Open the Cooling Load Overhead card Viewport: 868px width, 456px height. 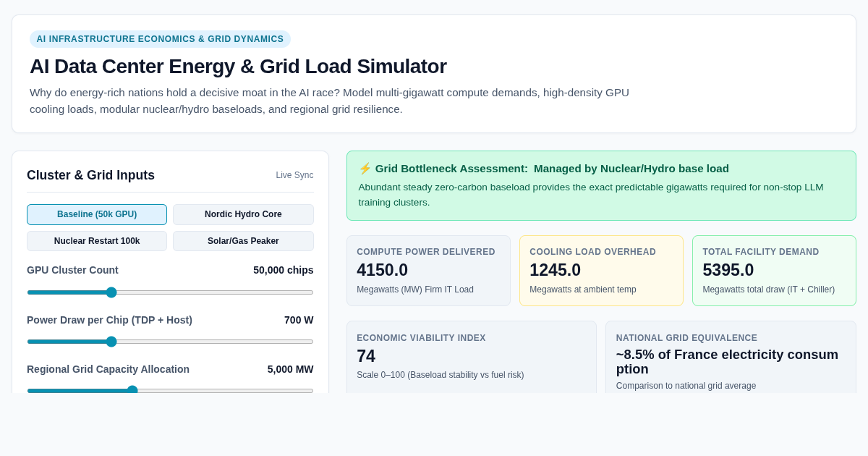pos(601,271)
